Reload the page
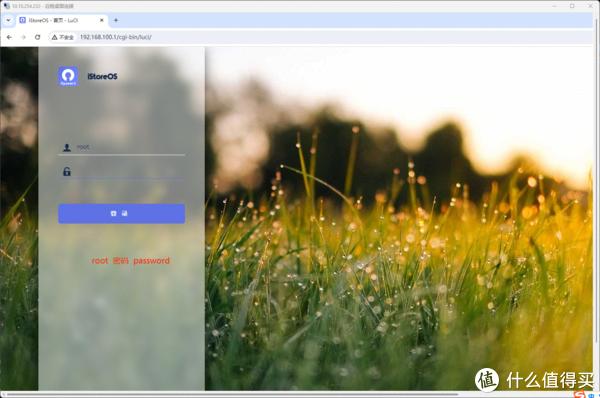600x398 pixels. point(37,37)
